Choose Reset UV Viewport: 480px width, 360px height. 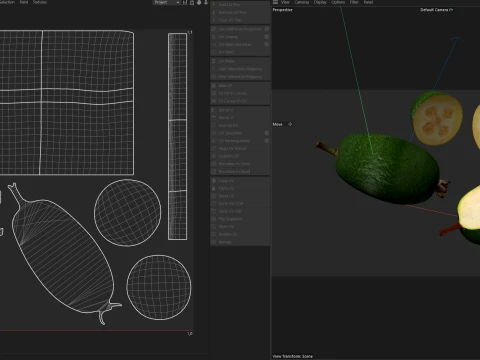pos(240,196)
